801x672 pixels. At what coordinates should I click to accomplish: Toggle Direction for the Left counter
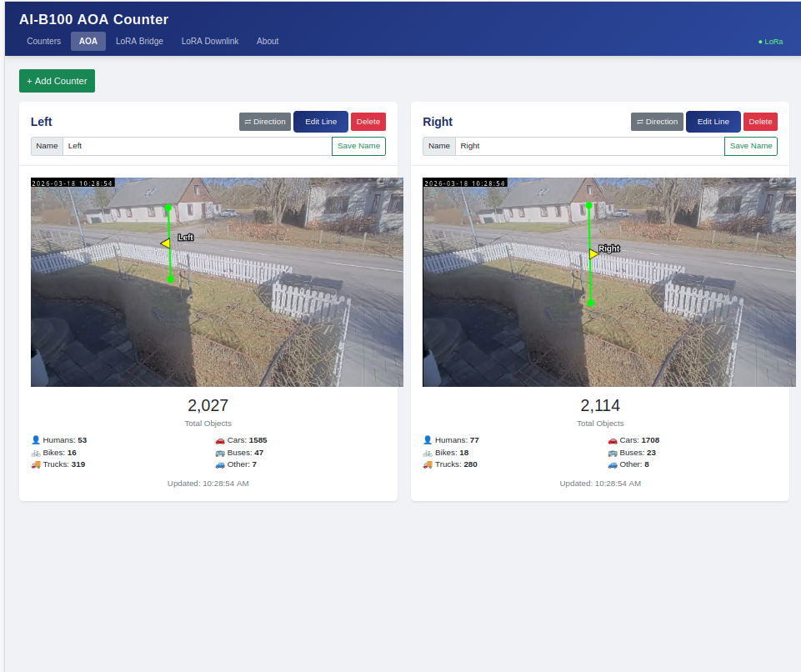pyautogui.click(x=265, y=122)
